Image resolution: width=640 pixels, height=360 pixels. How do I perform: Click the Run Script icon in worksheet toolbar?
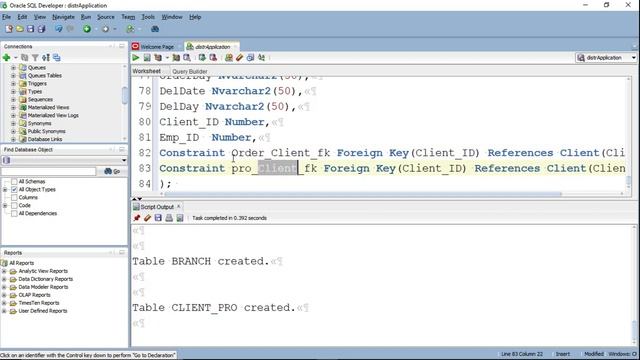(147, 58)
